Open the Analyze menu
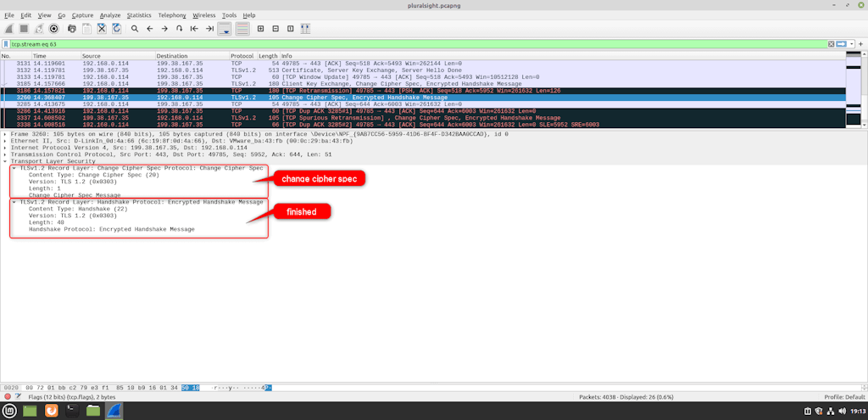868x420 pixels. click(x=110, y=15)
